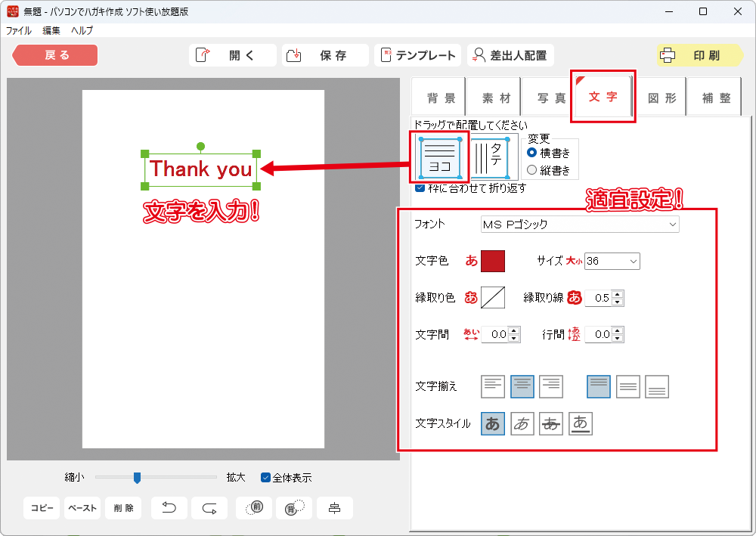Viewport: 756px width, 536px height.
Task: Select the vertical (タテ) text box tool
Action: (495, 159)
